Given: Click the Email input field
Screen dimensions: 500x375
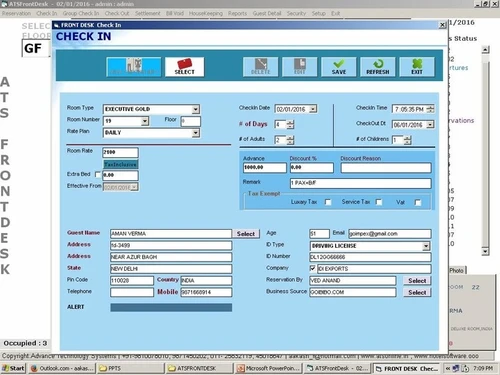Looking at the screenshot, I should 390,234.
